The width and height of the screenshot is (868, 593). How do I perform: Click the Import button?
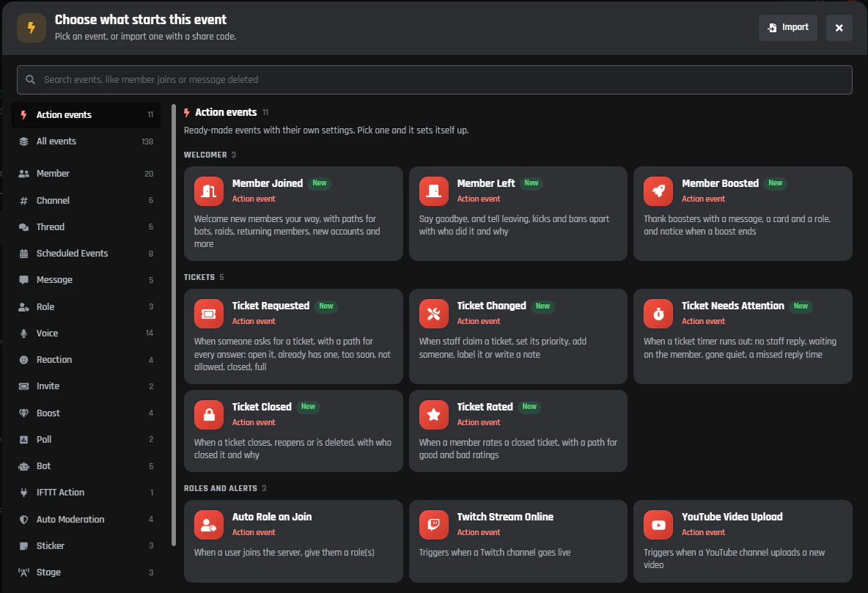[x=788, y=28]
